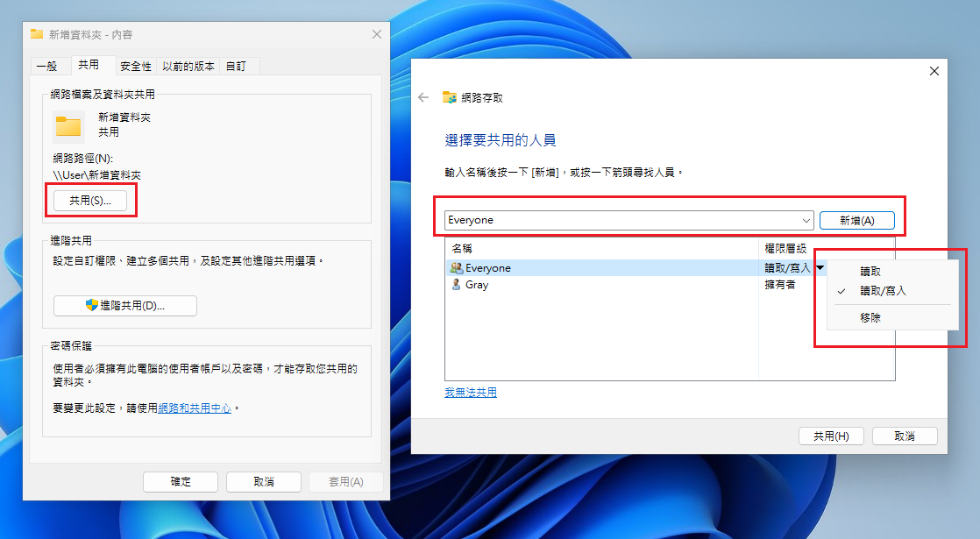
Task: Open the 網路和共用中心 link
Action: pos(195,408)
